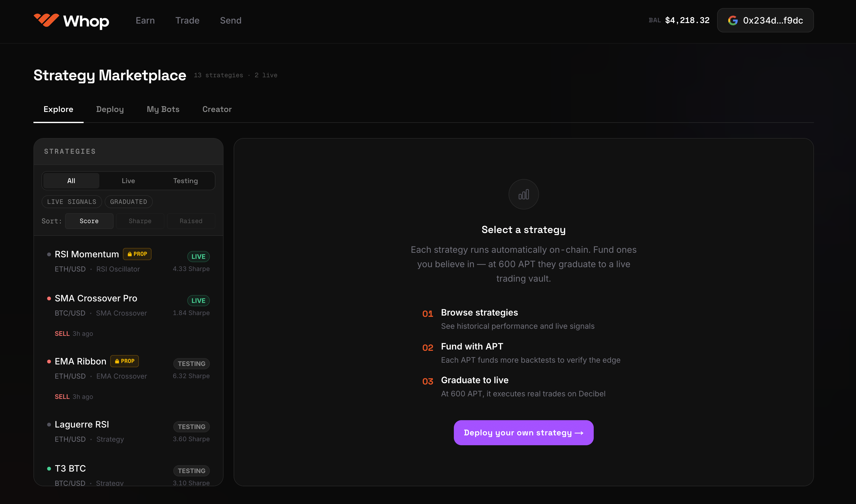Click the 3.60 Sharpe value
This screenshot has width=856, height=504.
tap(191, 439)
